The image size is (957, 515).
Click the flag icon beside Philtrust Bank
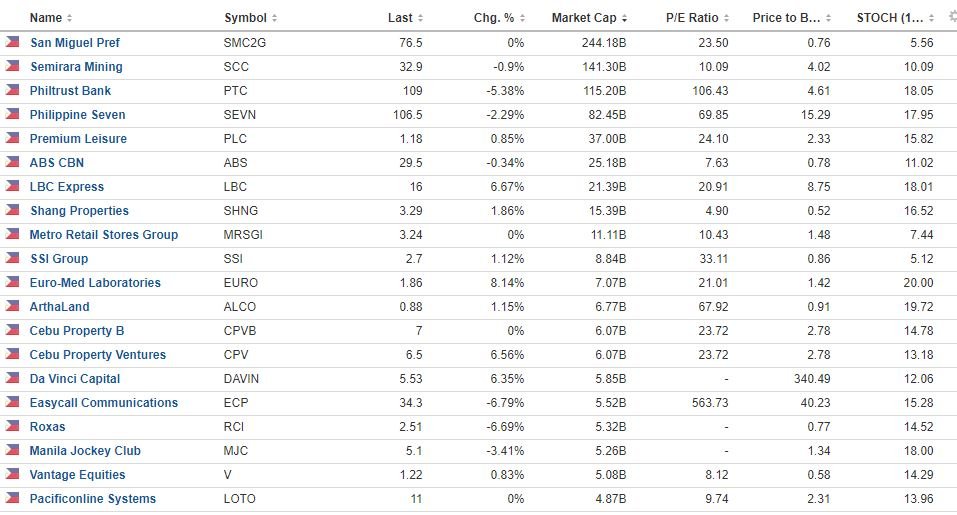coord(12,90)
